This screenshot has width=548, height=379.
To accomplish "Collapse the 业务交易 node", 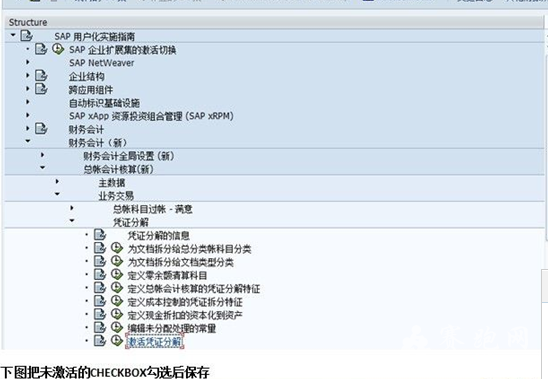I will [x=57, y=194].
